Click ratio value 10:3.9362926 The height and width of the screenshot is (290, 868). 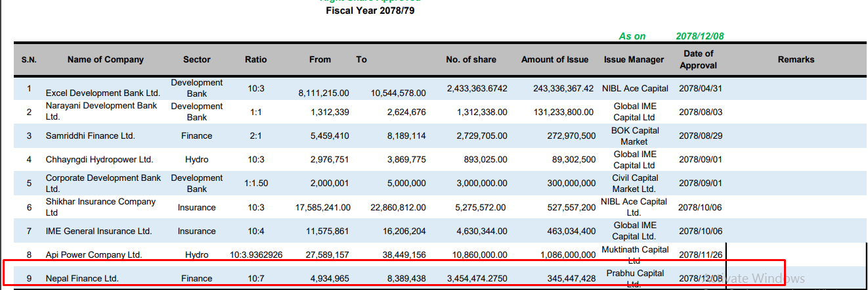256,254
